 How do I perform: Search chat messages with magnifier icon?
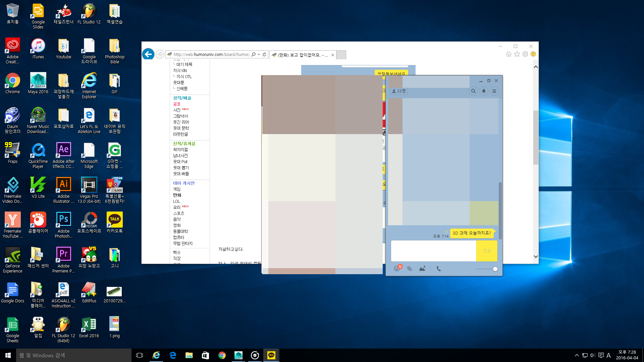pyautogui.click(x=473, y=91)
